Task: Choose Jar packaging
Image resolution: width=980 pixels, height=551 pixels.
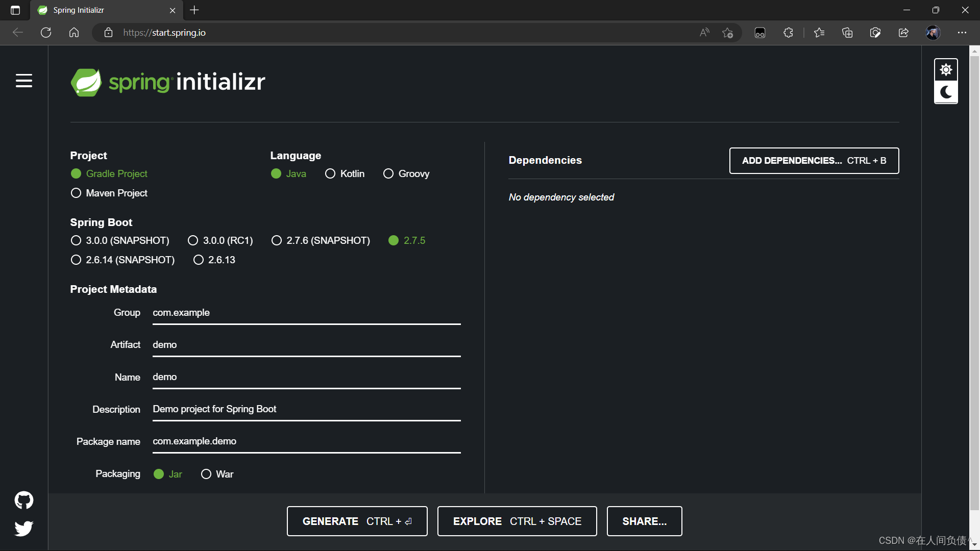Action: [168, 474]
